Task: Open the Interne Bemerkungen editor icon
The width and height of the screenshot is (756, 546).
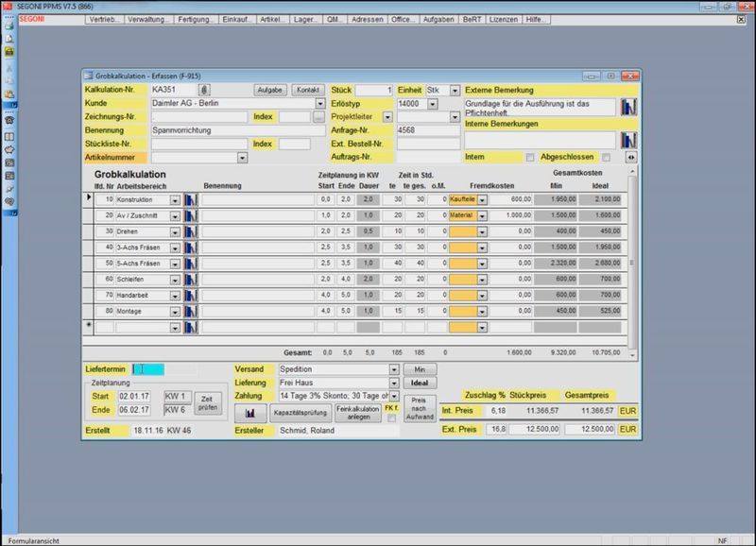Action: click(x=628, y=140)
